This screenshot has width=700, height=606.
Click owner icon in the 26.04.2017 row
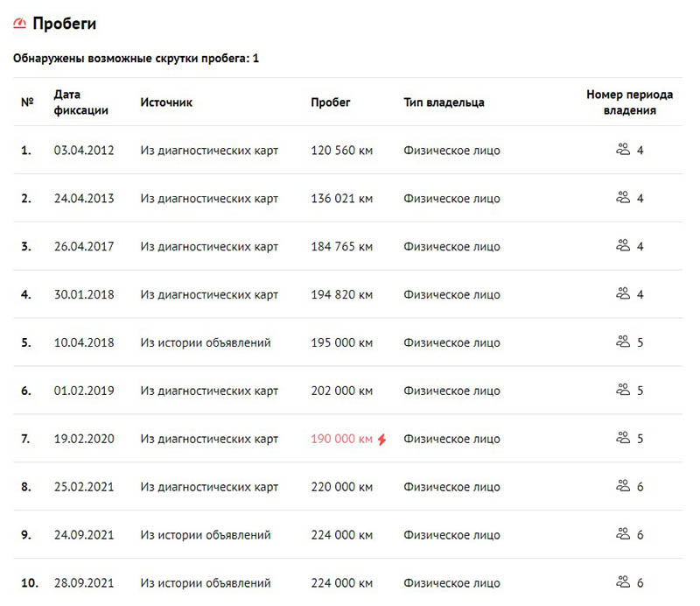[623, 246]
